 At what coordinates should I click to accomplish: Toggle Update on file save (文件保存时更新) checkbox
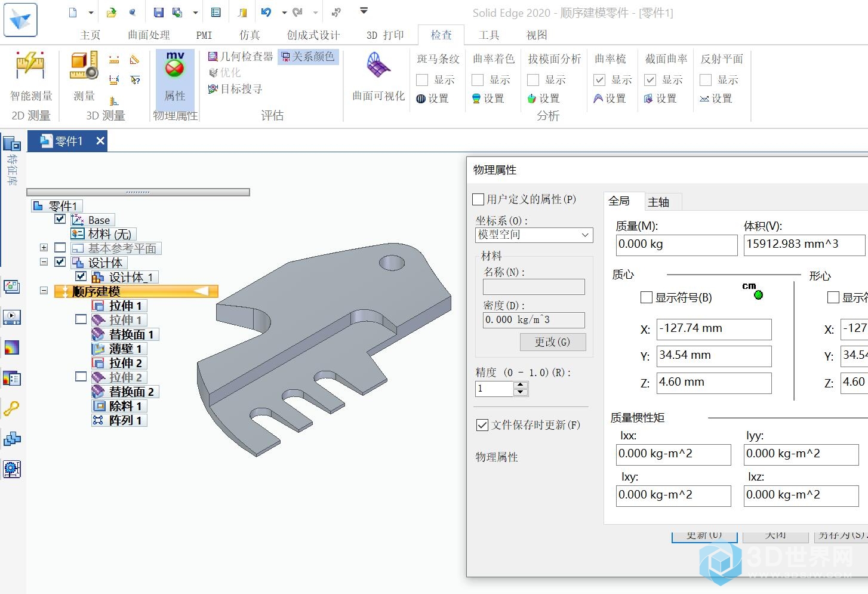[x=482, y=425]
